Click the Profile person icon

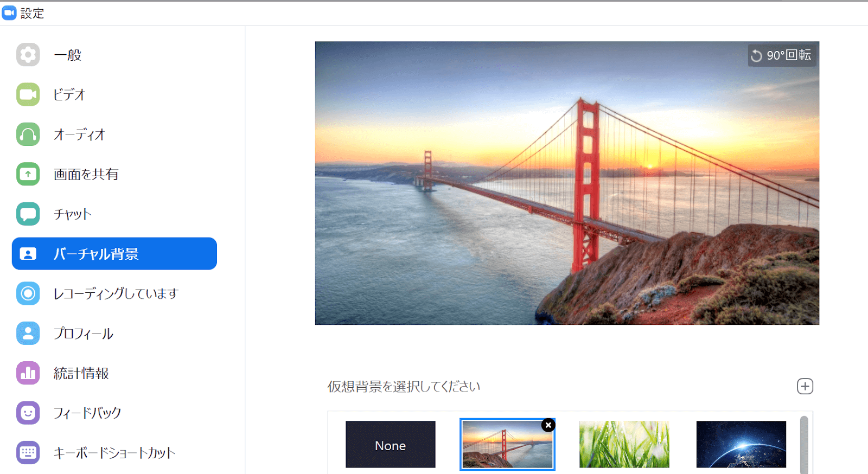(28, 333)
